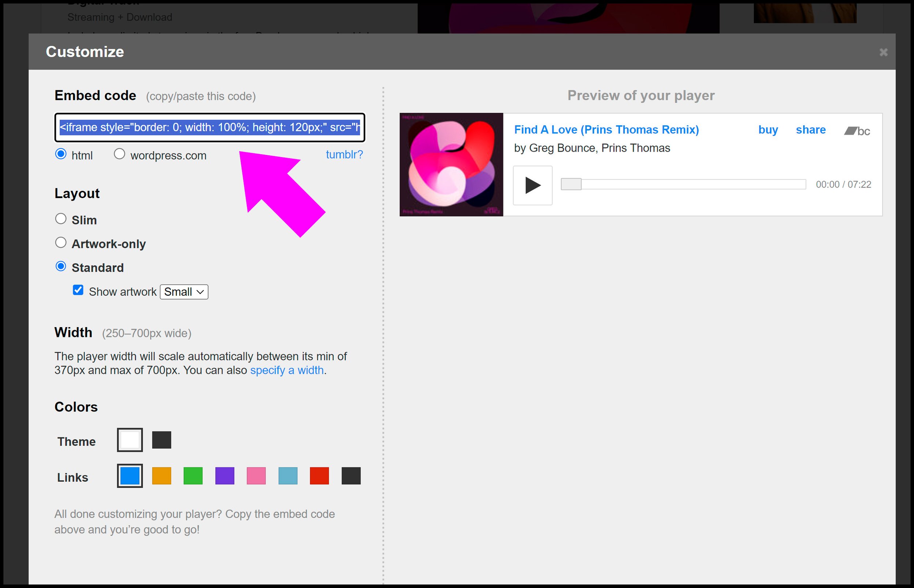Open Find A Love (Prins Thomas Remix) title link

click(x=607, y=129)
